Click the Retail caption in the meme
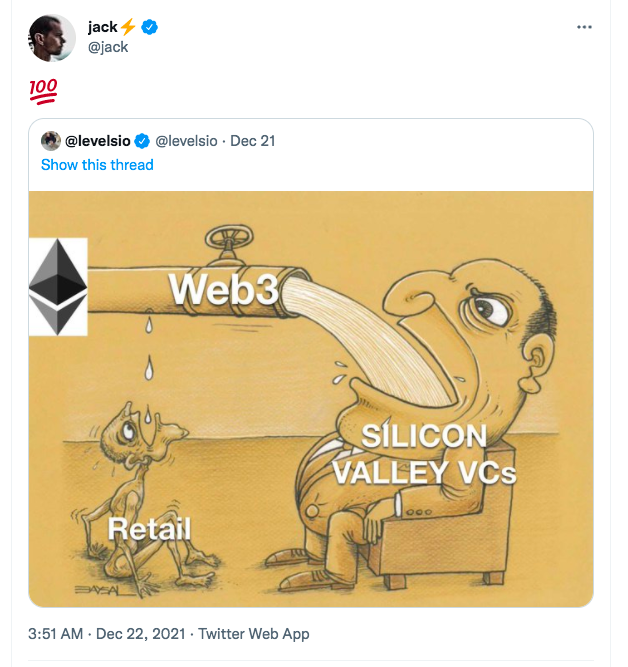This screenshot has width=628, height=667. click(148, 528)
